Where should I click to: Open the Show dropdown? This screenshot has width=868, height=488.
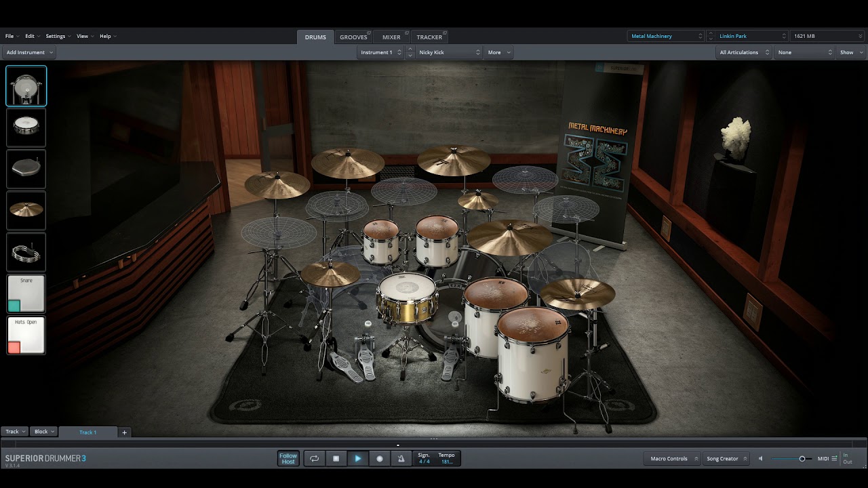(x=852, y=52)
